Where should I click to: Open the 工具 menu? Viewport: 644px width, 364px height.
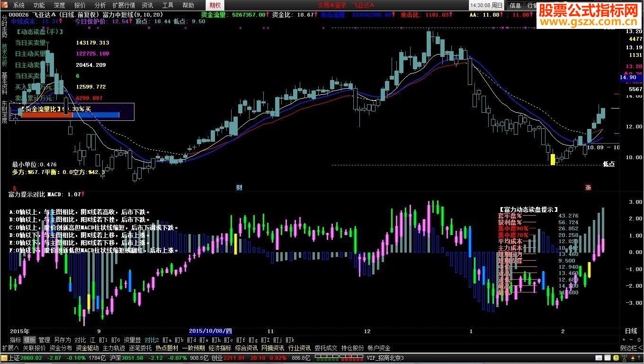pyautogui.click(x=168, y=5)
